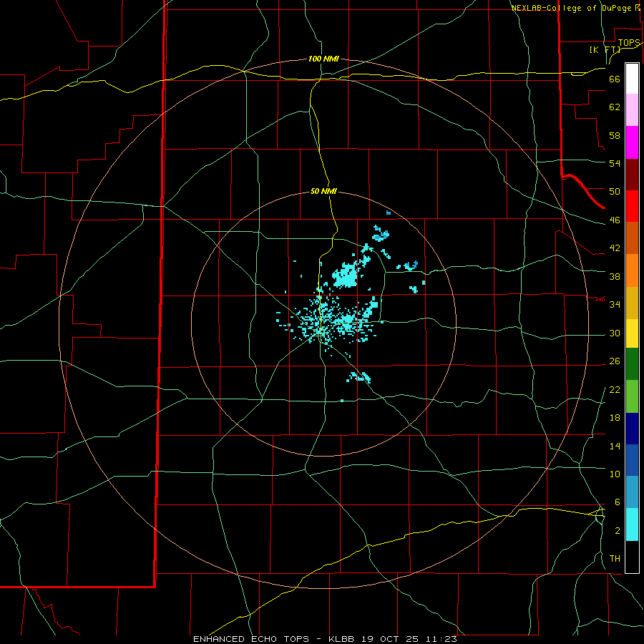Click the bright orange legend swatch
644x644 pixels.
click(632, 270)
